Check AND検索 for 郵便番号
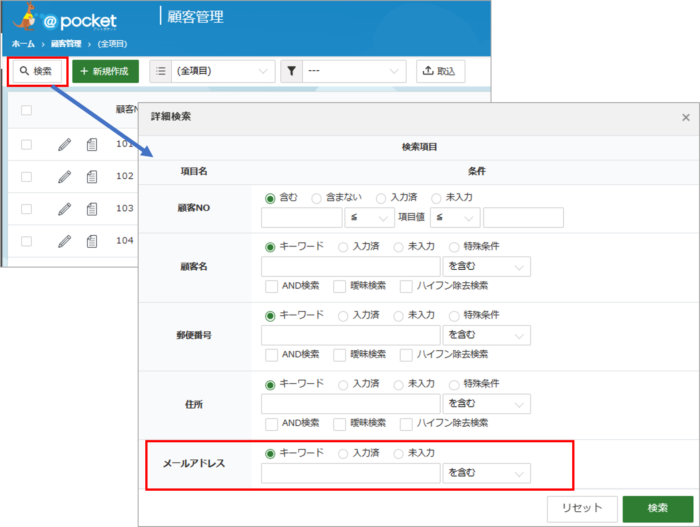 click(x=271, y=355)
